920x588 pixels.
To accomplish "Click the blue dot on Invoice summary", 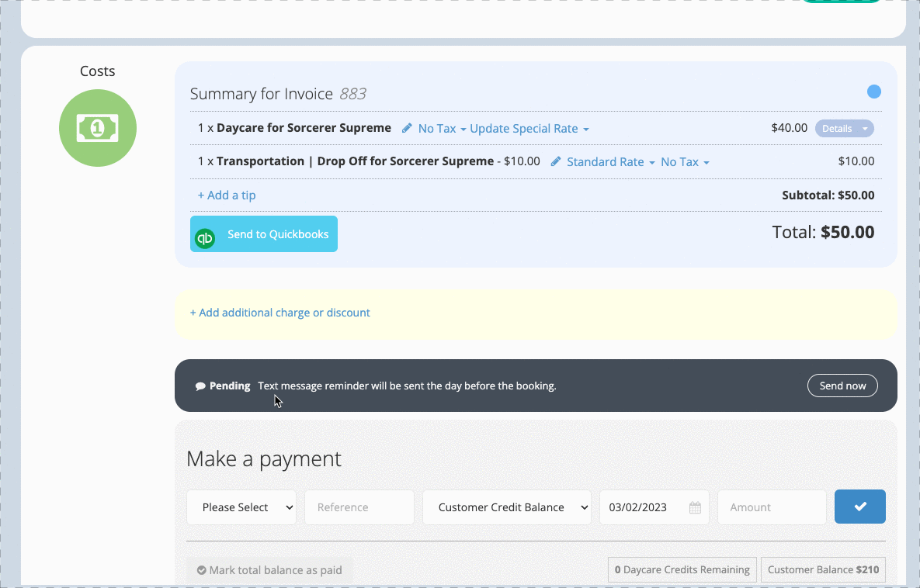I will [873, 92].
